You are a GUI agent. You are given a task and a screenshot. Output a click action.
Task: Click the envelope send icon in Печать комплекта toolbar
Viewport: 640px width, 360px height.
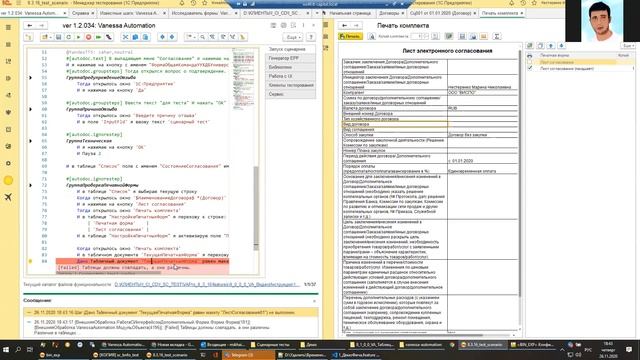click(484, 36)
